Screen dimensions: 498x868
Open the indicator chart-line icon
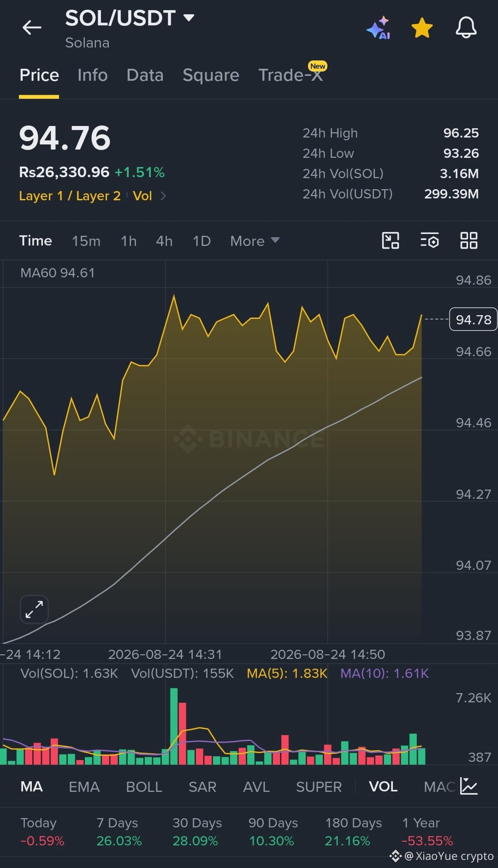pyautogui.click(x=469, y=786)
